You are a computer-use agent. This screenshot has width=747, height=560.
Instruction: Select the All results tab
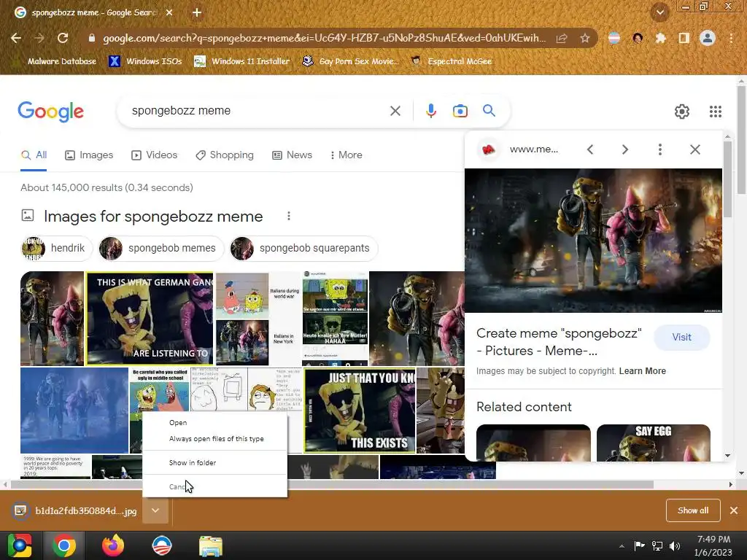34,155
